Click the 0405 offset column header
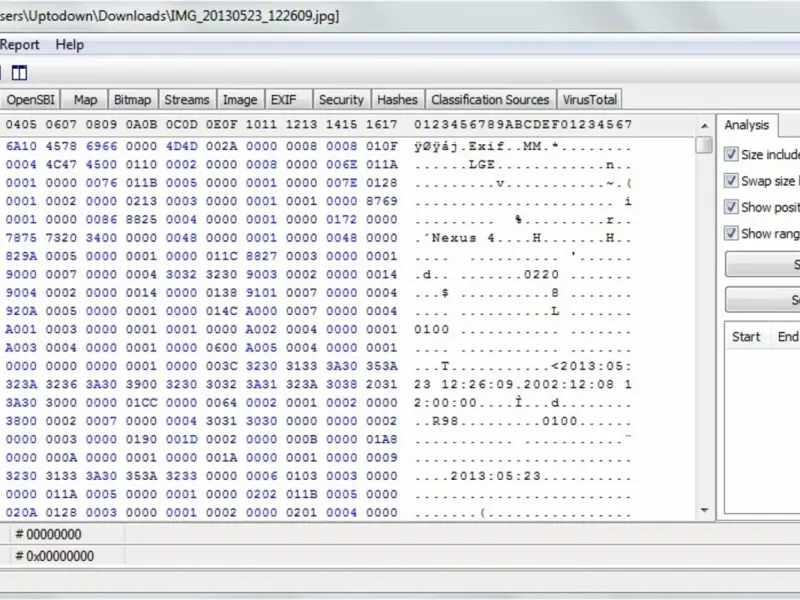This screenshot has height=600, width=800. 21,125
